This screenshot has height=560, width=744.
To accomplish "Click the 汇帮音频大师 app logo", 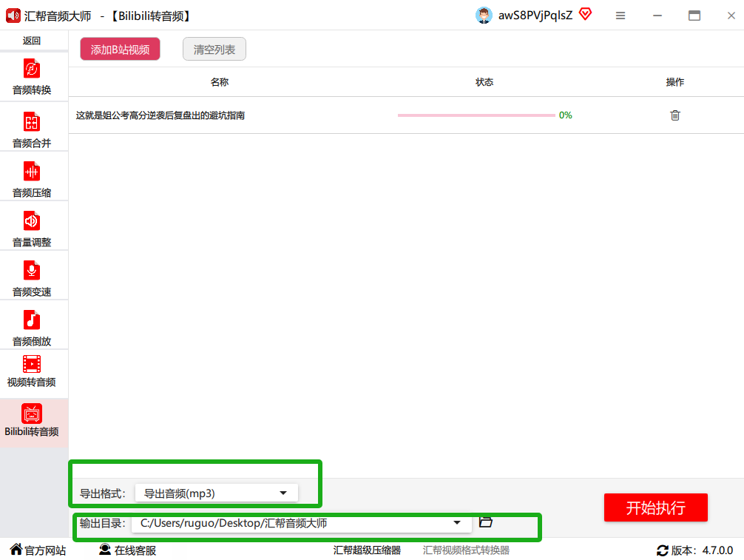I will 13,16.
